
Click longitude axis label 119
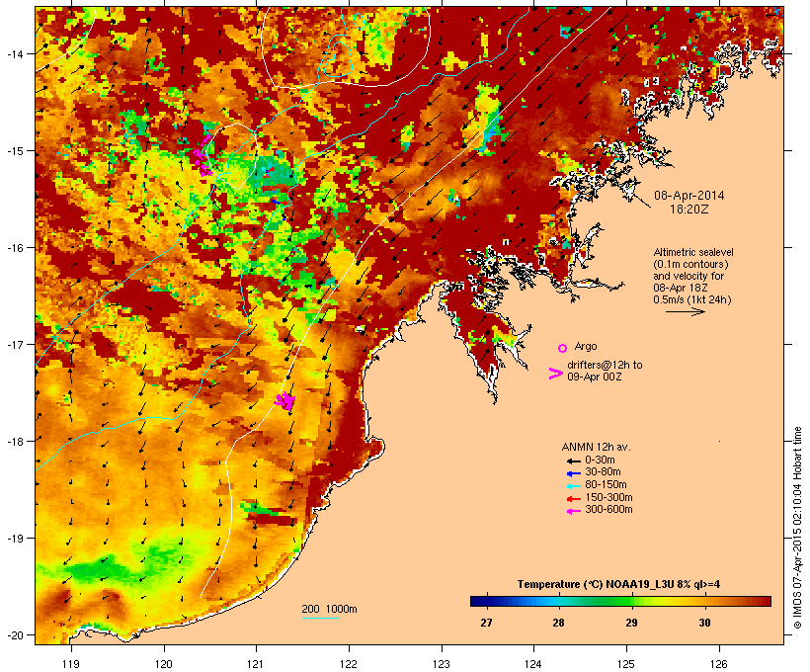(x=71, y=664)
